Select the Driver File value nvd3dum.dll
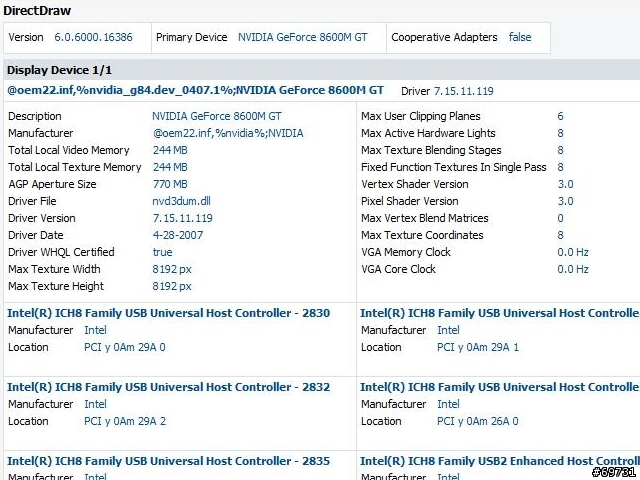This screenshot has height=480, width=640. [182, 201]
